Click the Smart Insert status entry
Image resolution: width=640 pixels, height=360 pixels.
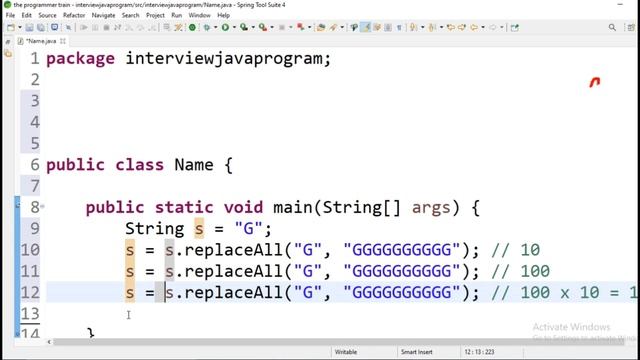click(416, 352)
